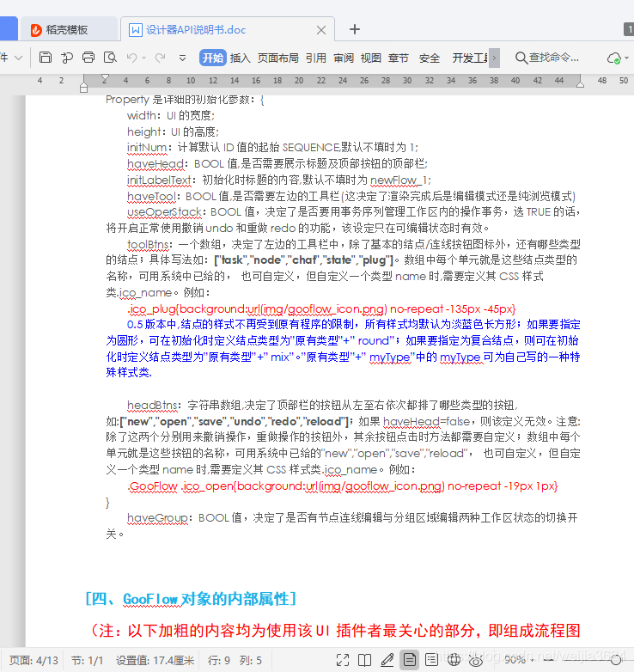Click the red .ico_plug CSS example line
Image resolution: width=634 pixels, height=672 pixels.
click(321, 309)
